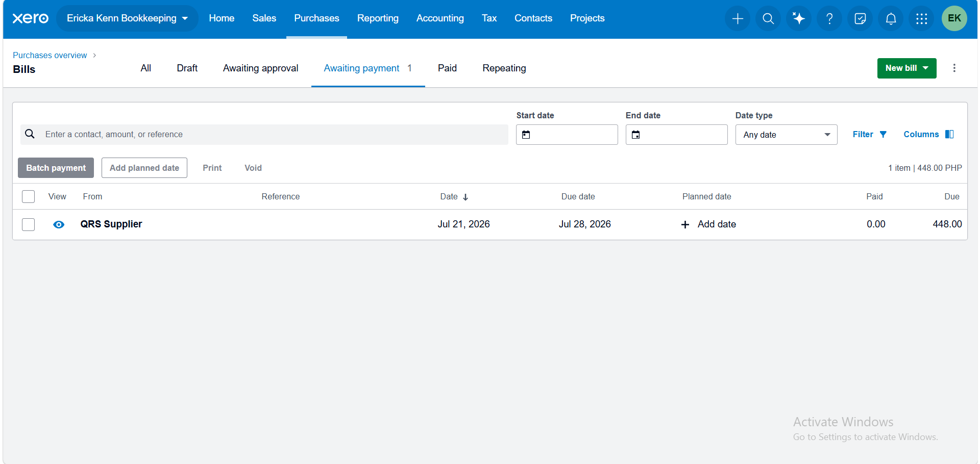
Task: Tick the select-all bills checkbox
Action: [29, 196]
